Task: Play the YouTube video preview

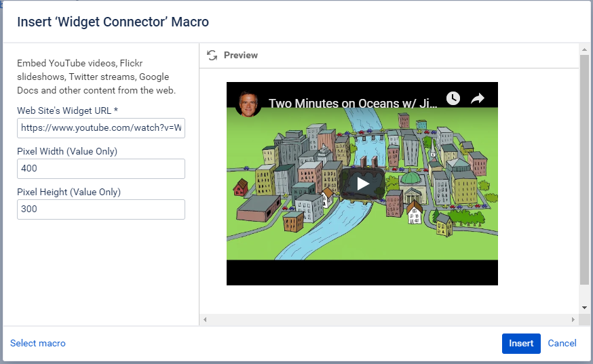Action: pyautogui.click(x=362, y=184)
